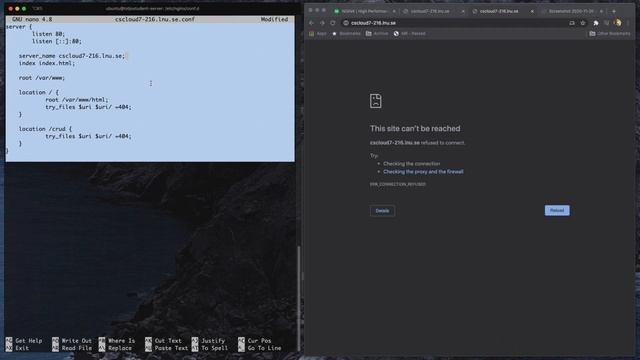Image resolution: width=640 pixels, height=360 pixels.
Task: Place cursor on 'location /crud {' line
Action: (45, 129)
